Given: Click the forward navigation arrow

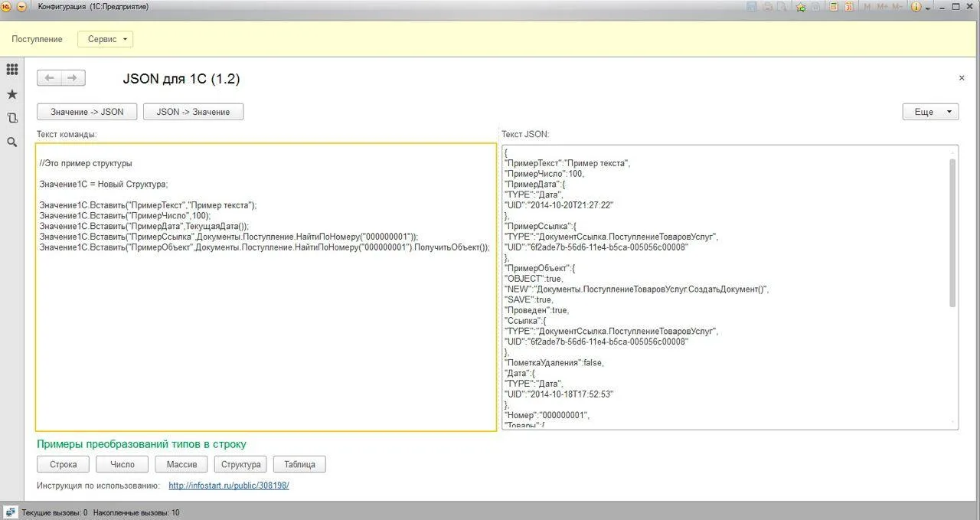Looking at the screenshot, I should click(73, 78).
